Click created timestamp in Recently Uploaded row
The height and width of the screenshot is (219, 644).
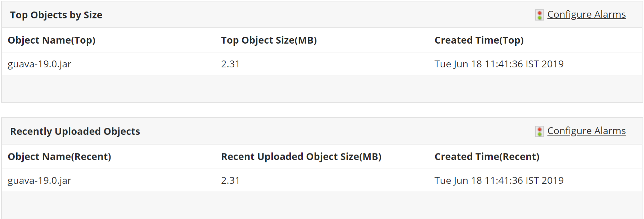(x=499, y=180)
